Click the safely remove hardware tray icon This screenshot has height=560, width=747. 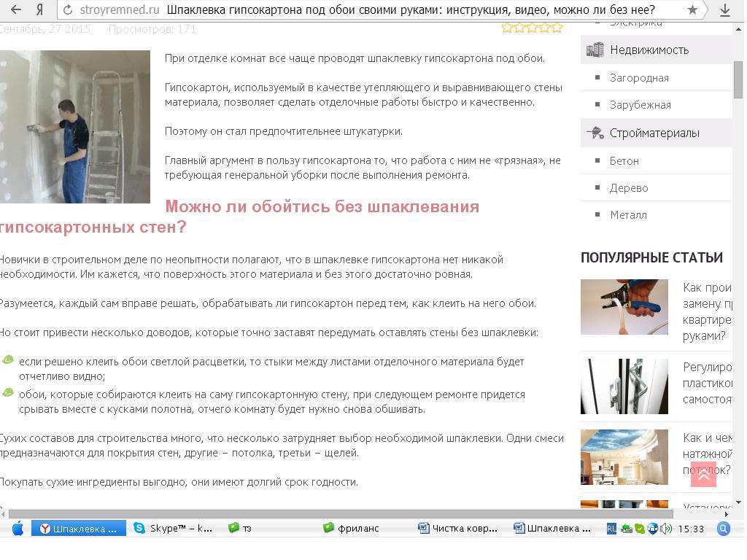pos(627,529)
